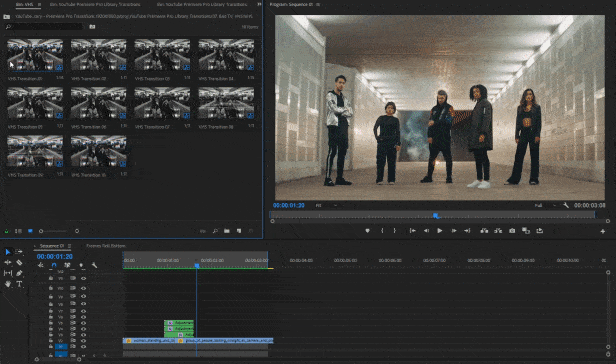The width and height of the screenshot is (616, 364).
Task: Delete selected item with the bin trash
Action: point(251,231)
